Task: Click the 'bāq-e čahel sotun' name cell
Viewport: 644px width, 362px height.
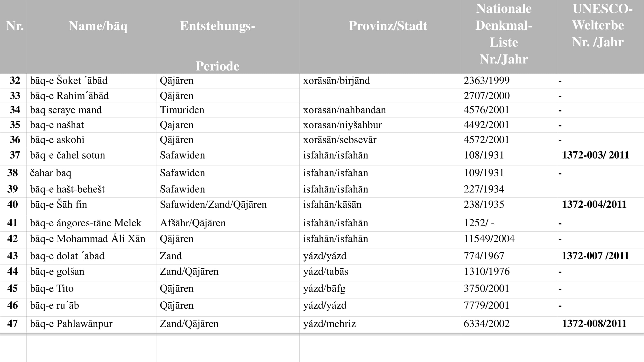Action: pyautogui.click(x=68, y=155)
